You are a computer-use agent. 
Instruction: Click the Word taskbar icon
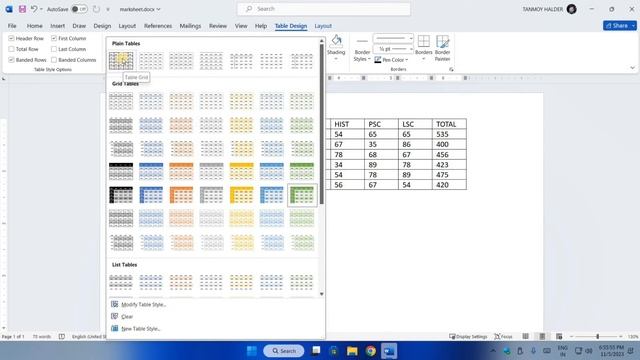point(389,351)
